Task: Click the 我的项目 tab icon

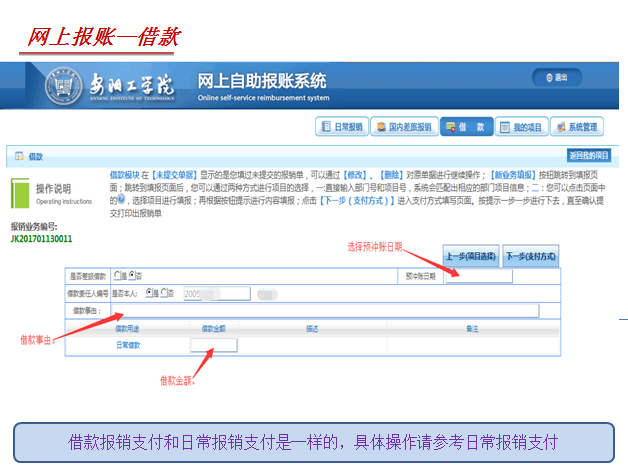Action: point(505,127)
